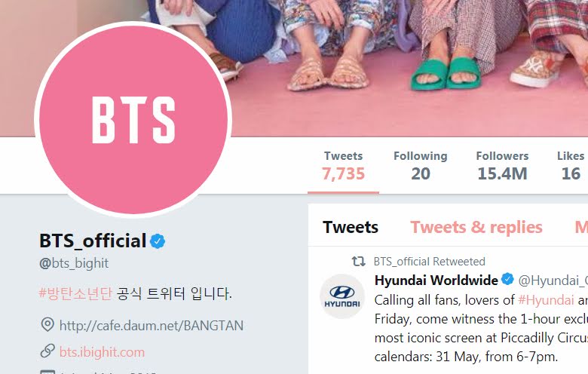Image resolution: width=588 pixels, height=374 pixels.
Task: Click the chain link icon beside bts.ibighit.com
Action: point(47,351)
